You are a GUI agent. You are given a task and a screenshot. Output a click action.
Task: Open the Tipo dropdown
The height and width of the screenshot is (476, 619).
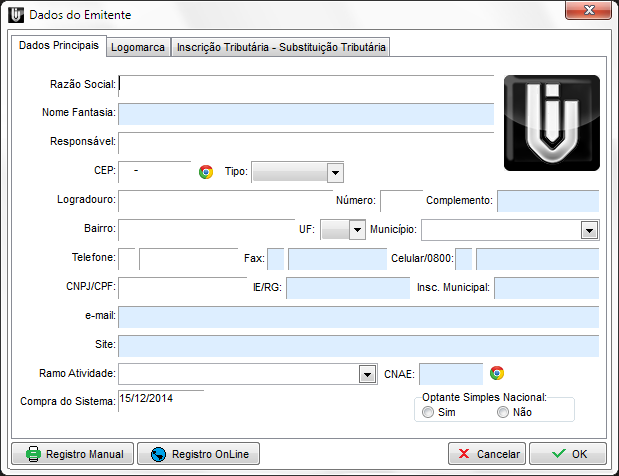pos(335,173)
